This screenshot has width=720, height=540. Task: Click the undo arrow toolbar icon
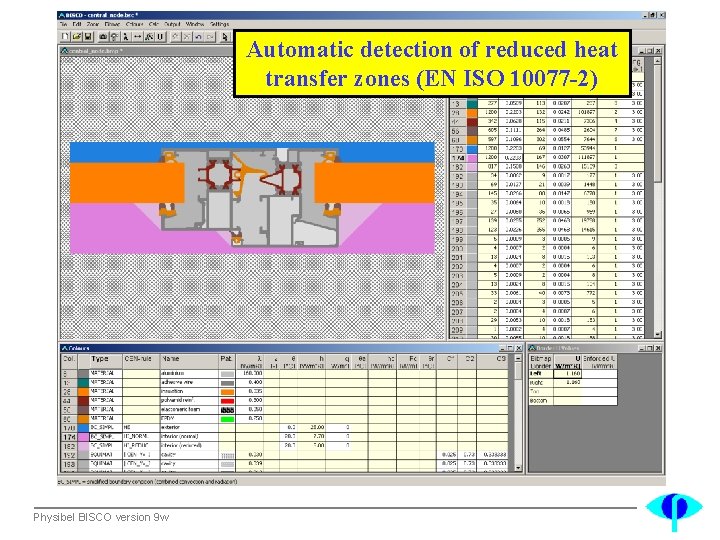[198, 36]
